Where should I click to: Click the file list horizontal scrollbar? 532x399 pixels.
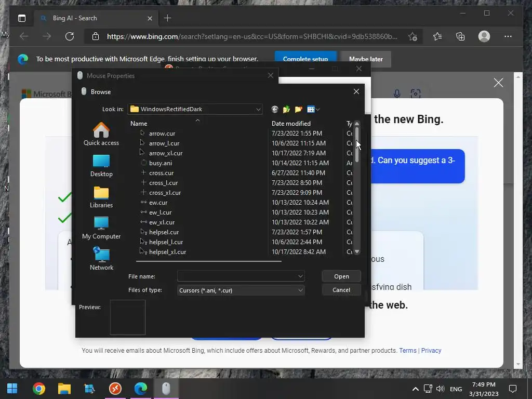pos(209,261)
